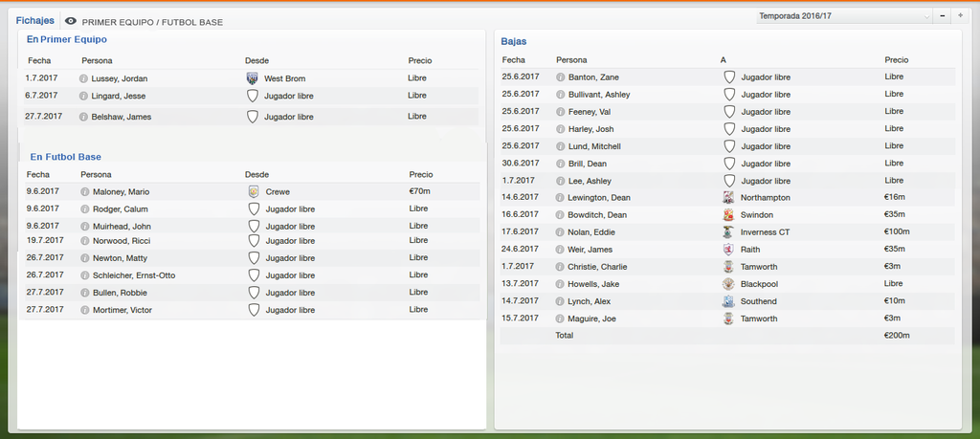Open the info icon beside Lingard, Jesse
This screenshot has width=980, height=439.
(x=84, y=97)
